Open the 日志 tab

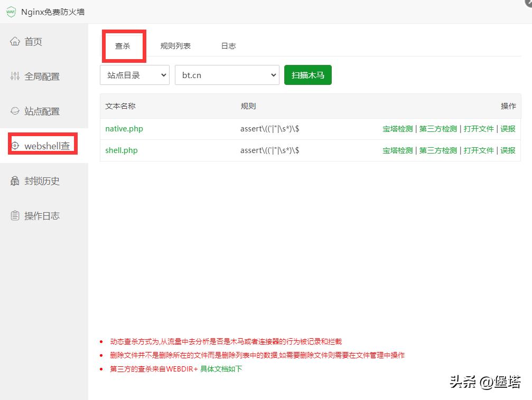(228, 46)
